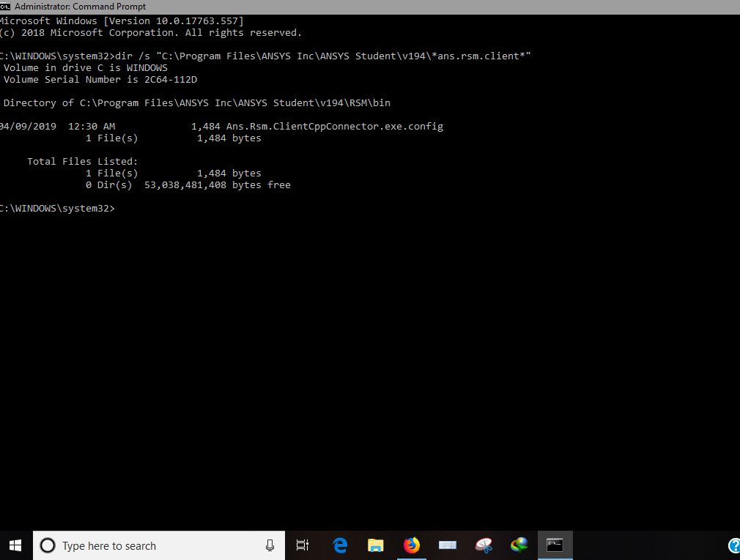Open the Command Prompt title bar system icon
The image size is (740, 560).
click(x=4, y=7)
